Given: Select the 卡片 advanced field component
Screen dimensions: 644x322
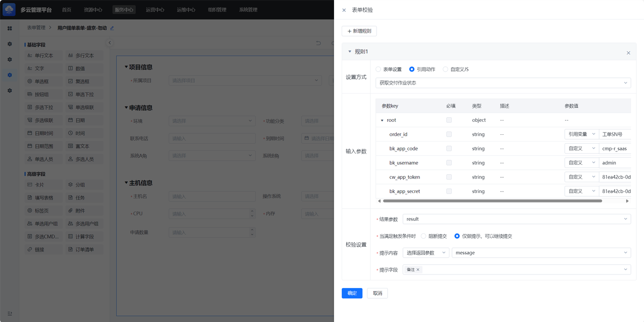Looking at the screenshot, I should click(x=43, y=185).
